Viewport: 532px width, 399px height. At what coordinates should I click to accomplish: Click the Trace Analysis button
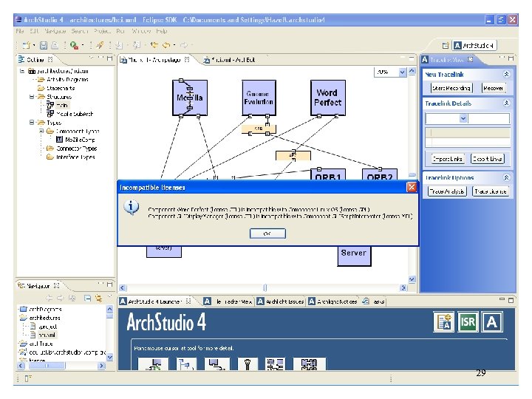(x=447, y=191)
